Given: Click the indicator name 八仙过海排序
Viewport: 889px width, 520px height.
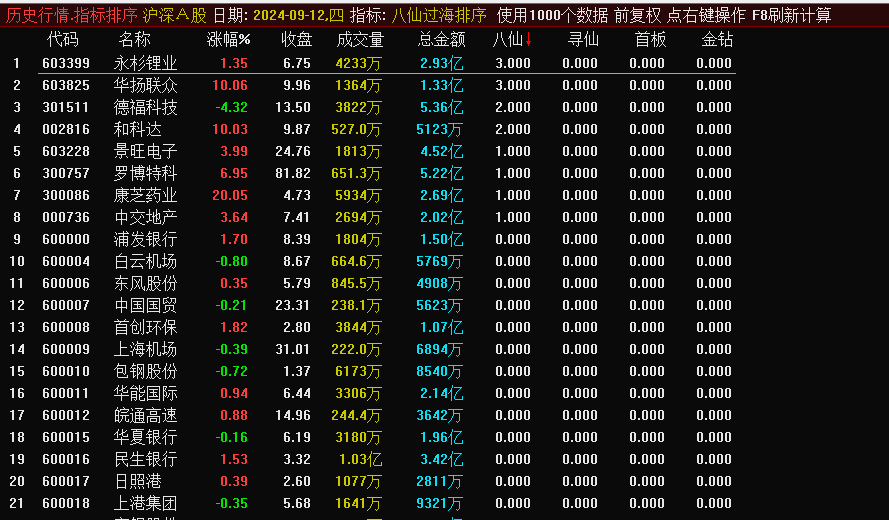Looking at the screenshot, I should coord(439,15).
